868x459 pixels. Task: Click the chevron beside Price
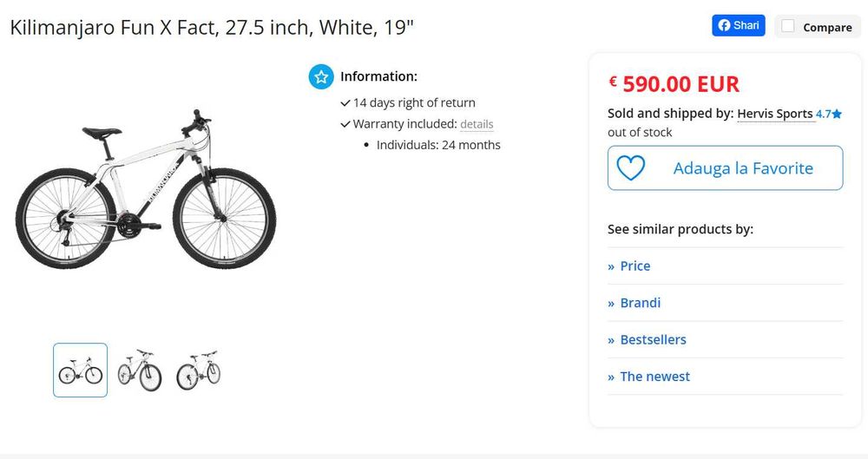(x=611, y=266)
